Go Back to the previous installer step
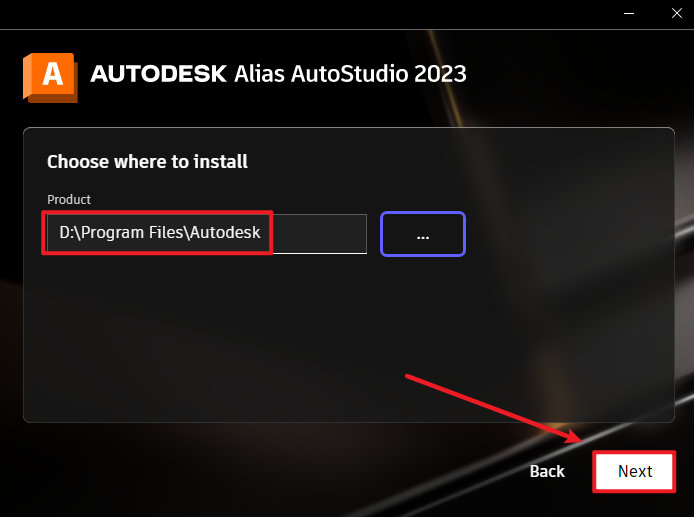This screenshot has height=517, width=694. click(x=547, y=471)
